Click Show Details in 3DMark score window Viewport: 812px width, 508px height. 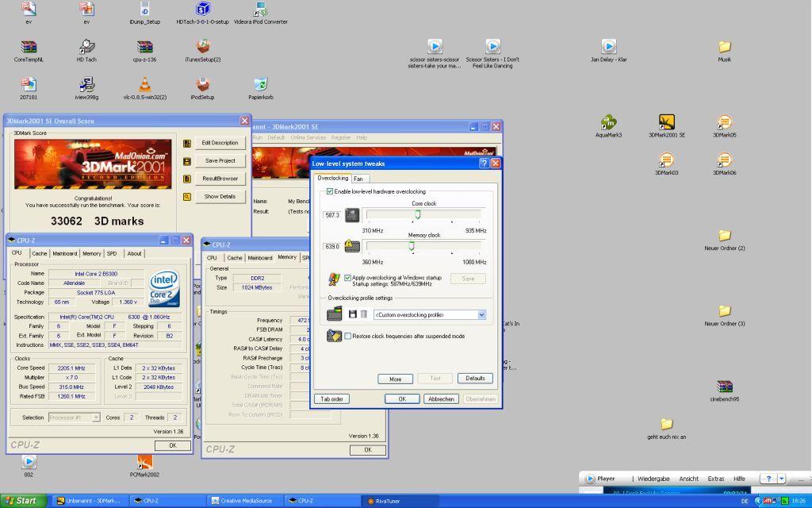[x=220, y=197]
